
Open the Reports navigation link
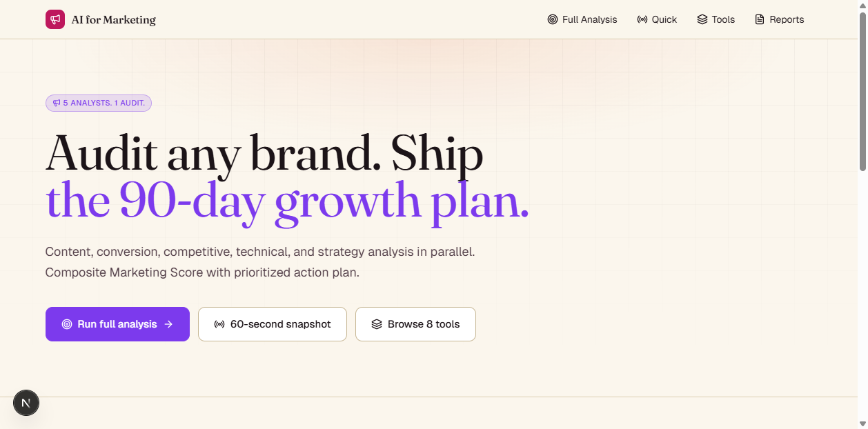779,19
